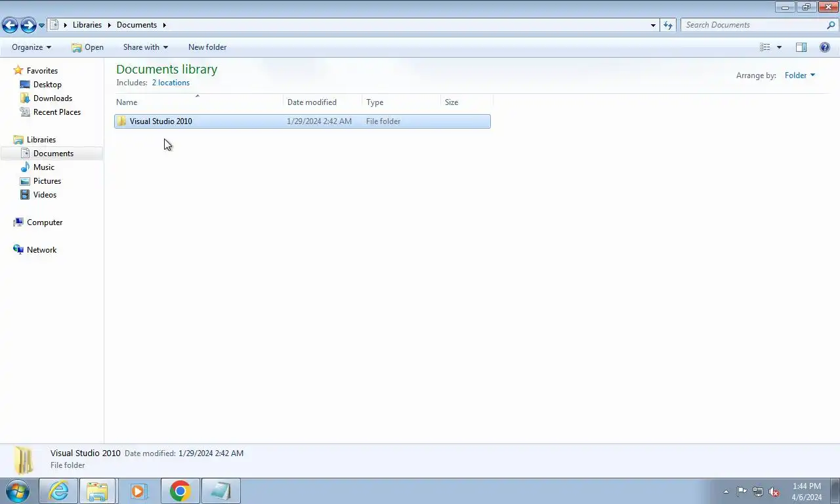Open Downloads under Favorites

point(52,98)
